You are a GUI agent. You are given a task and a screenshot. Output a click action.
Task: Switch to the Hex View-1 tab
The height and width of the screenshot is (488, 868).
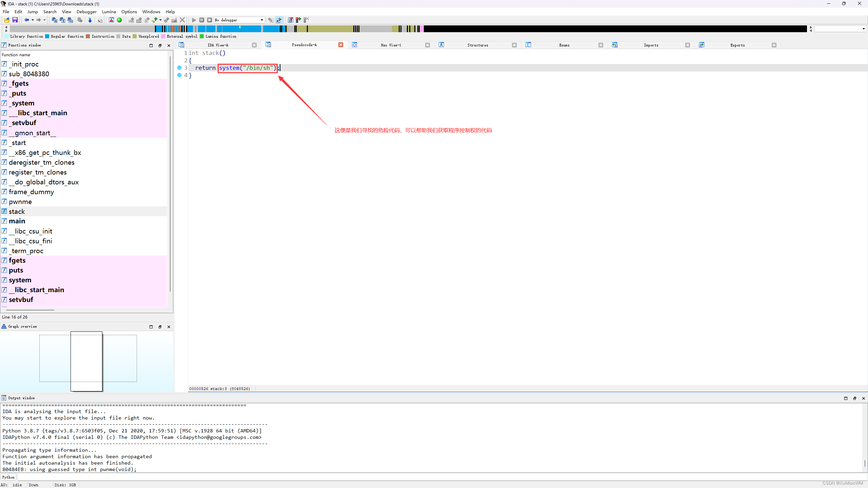391,45
